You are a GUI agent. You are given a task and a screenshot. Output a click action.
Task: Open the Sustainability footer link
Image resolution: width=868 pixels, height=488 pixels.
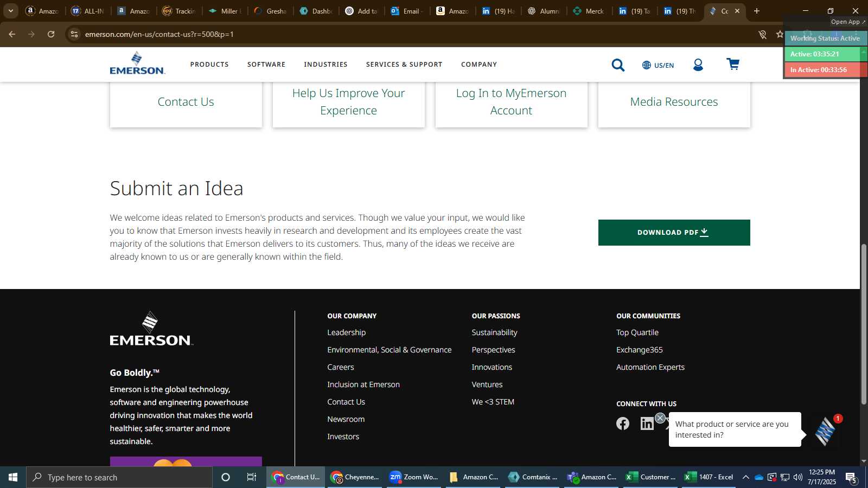(494, 332)
